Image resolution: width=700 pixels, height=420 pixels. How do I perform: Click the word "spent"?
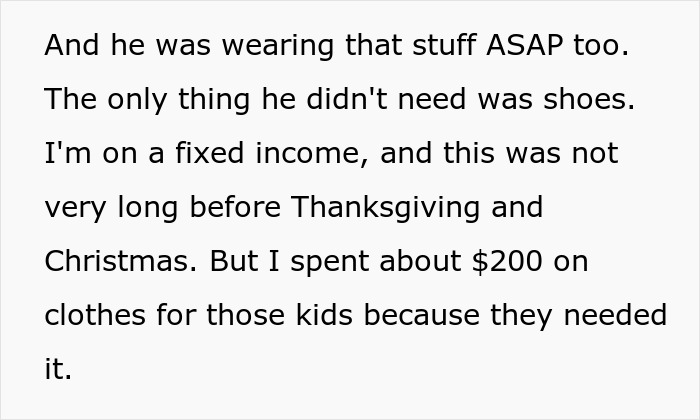coord(329,262)
